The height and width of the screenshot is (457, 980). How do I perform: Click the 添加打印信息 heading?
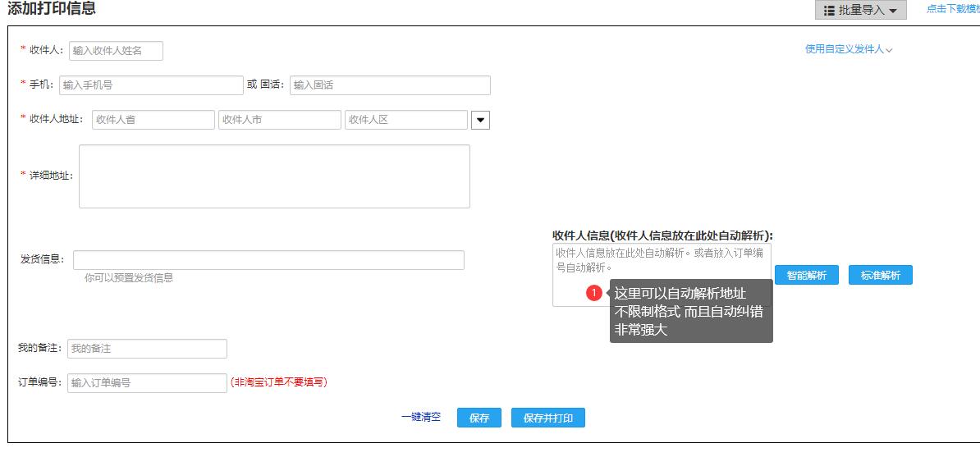pyautogui.click(x=51, y=8)
